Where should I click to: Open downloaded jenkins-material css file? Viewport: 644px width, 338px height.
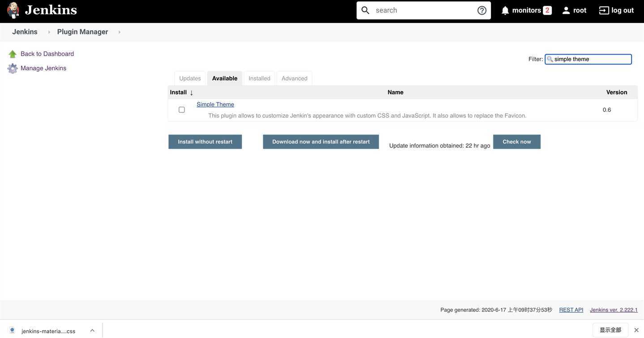(48, 331)
